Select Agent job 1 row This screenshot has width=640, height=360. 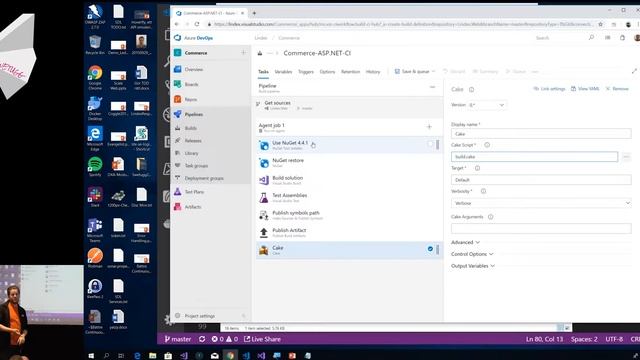pyautogui.click(x=349, y=127)
